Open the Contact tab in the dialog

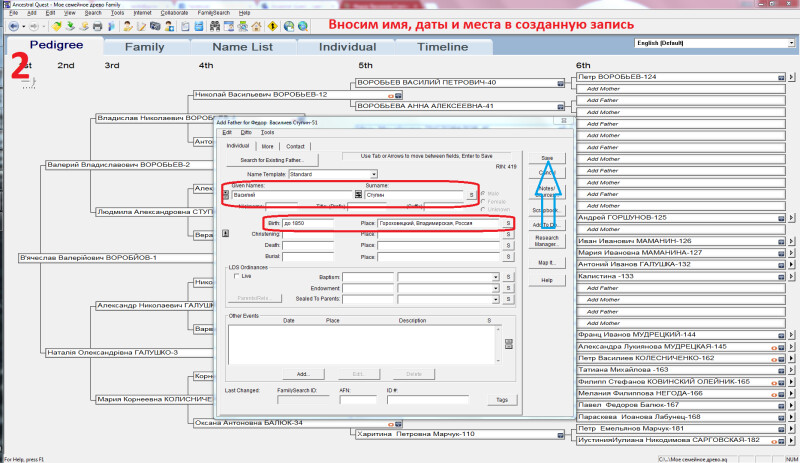pyautogui.click(x=295, y=147)
